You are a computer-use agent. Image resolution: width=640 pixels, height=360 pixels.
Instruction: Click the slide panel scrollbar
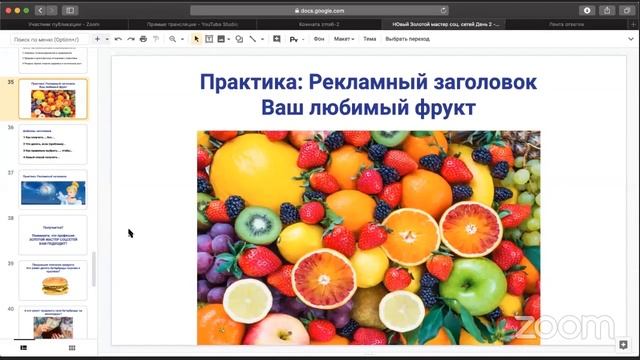pos(93,269)
